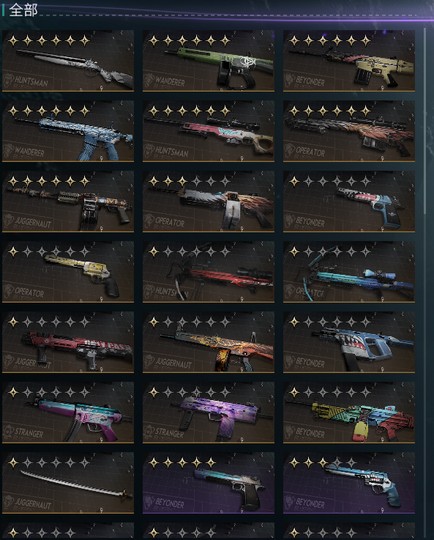The width and height of the screenshot is (434, 540).
Task: Choose the JUGGERNAUT katana melee skin
Action: (x=68, y=483)
